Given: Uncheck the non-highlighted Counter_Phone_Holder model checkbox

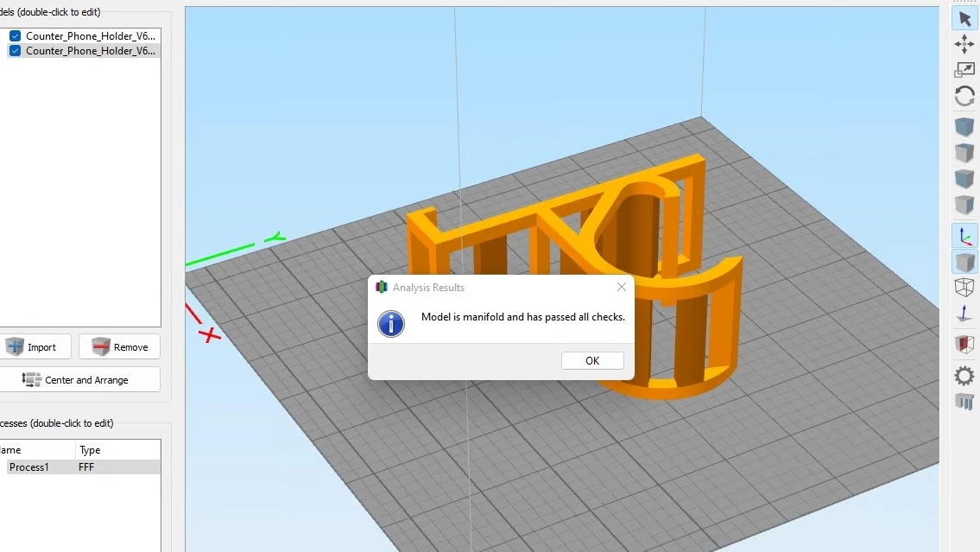Looking at the screenshot, I should point(15,35).
